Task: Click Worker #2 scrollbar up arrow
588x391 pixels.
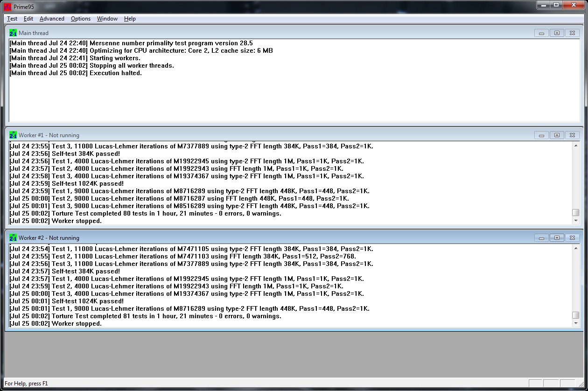Action: click(575, 248)
